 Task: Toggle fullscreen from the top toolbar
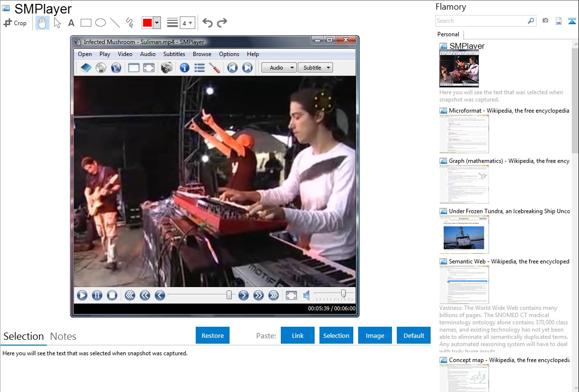(149, 68)
